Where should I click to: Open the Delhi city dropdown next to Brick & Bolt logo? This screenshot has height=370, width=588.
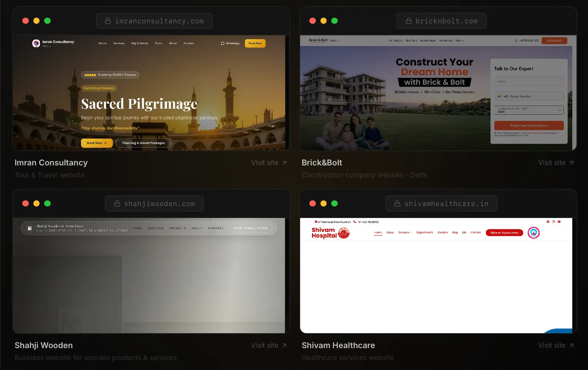(x=334, y=40)
